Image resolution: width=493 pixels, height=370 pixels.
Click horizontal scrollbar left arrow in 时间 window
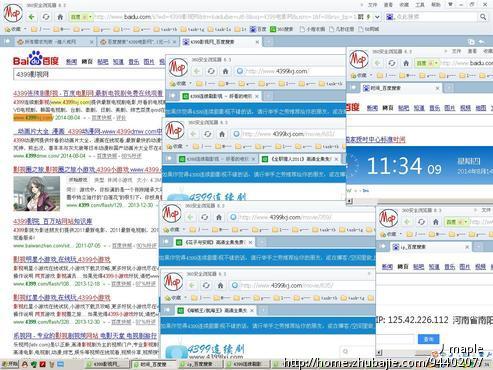click(349, 201)
